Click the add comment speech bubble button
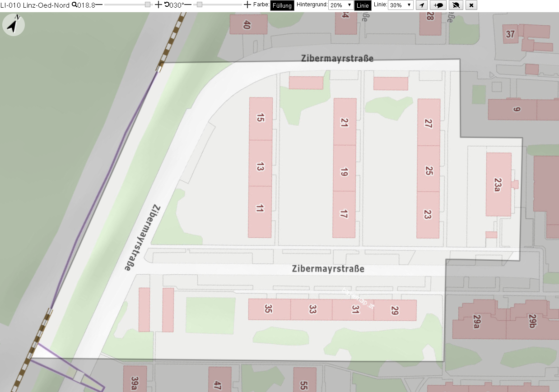The height and width of the screenshot is (392, 559). [438, 5]
